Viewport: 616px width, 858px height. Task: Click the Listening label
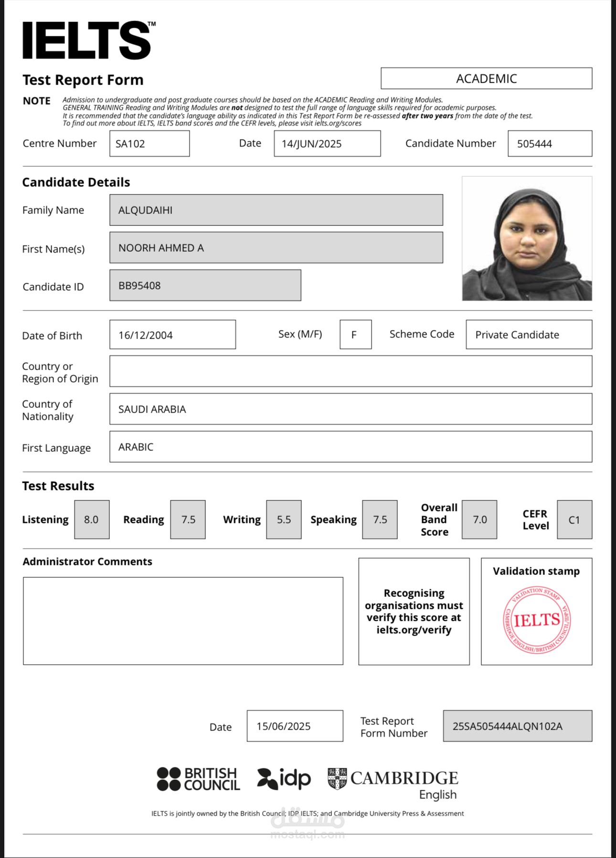click(x=45, y=519)
